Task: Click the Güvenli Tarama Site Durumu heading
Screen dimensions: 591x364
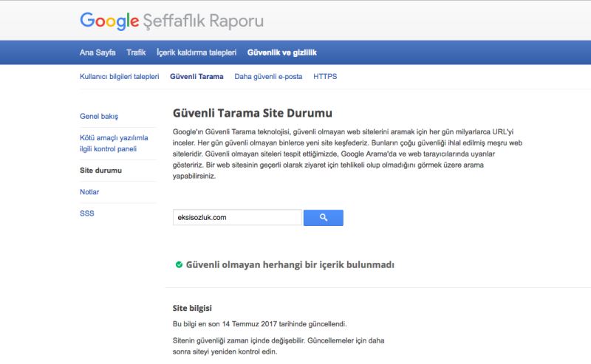Action: (252, 114)
